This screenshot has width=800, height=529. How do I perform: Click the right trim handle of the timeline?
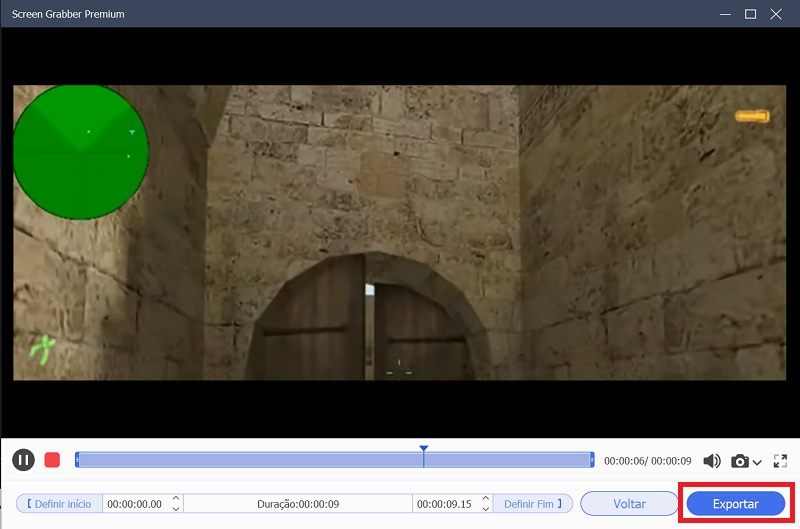tap(592, 460)
